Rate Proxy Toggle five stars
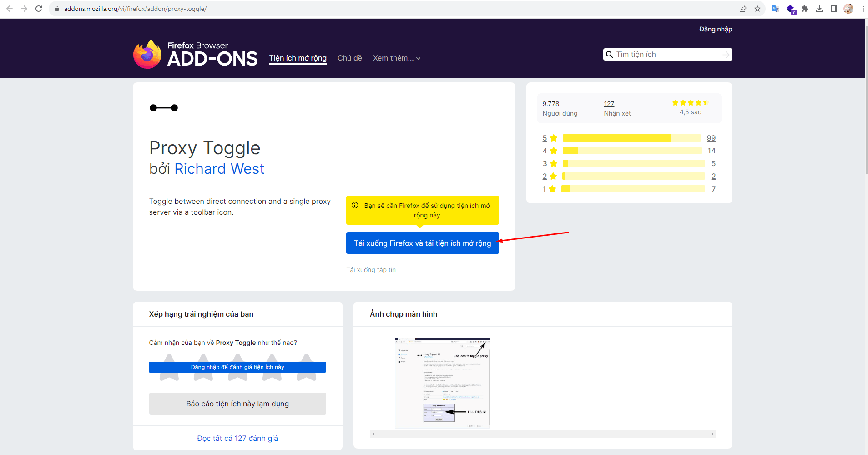Screen dimensions: 868x455 pos(306,367)
